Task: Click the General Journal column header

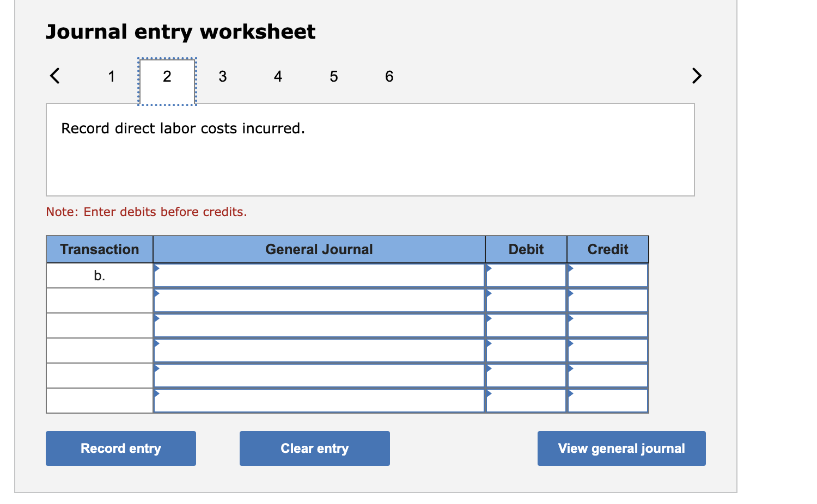Action: 319,249
